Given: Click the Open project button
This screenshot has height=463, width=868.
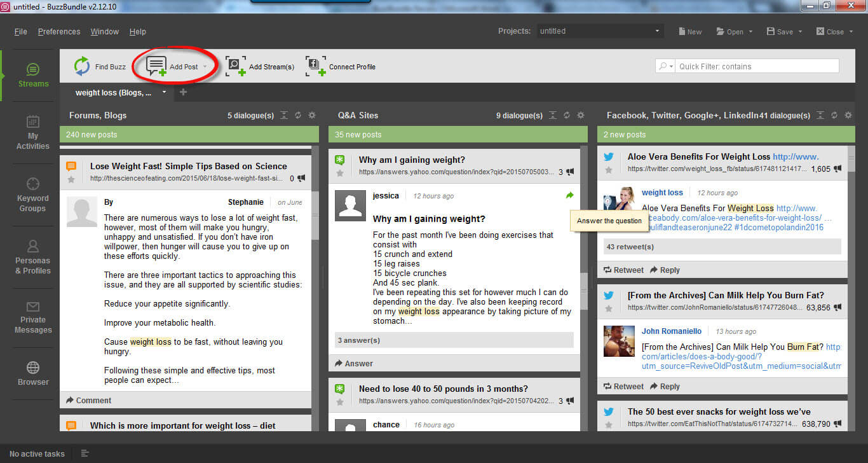Looking at the screenshot, I should 729,32.
